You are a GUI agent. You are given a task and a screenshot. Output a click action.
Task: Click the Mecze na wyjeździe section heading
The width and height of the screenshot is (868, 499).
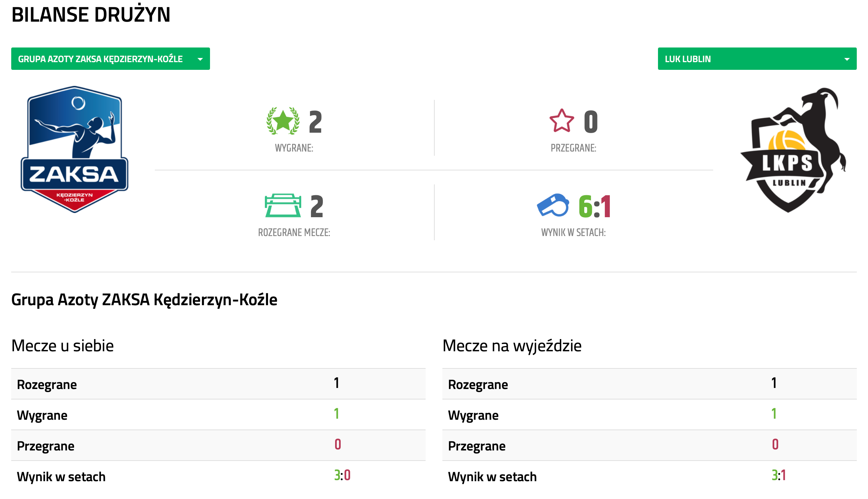pos(512,346)
